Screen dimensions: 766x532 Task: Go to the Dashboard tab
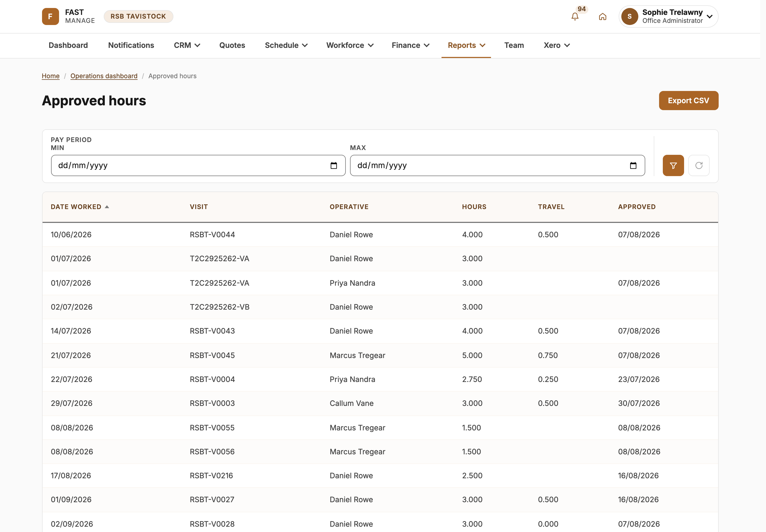point(68,45)
